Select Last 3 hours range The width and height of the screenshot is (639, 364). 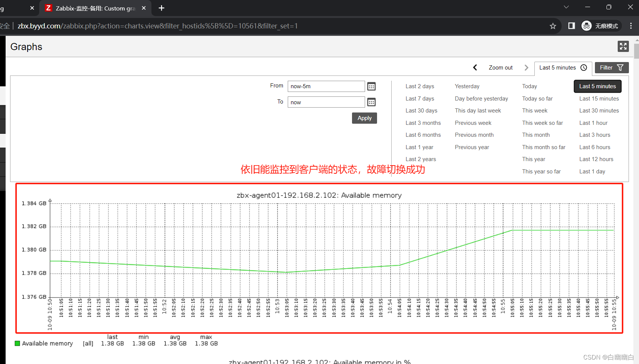[595, 135]
